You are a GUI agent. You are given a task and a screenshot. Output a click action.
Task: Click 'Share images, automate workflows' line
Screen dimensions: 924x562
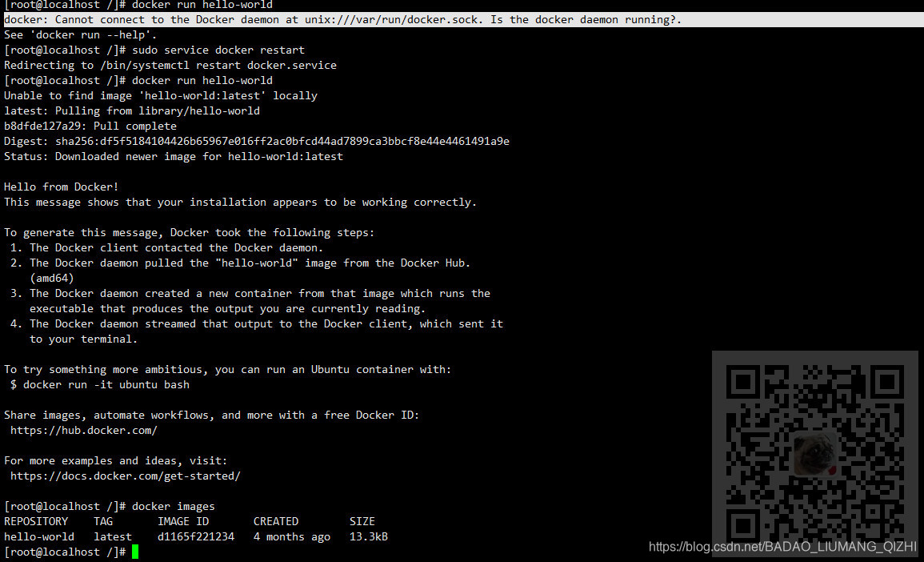(211, 415)
